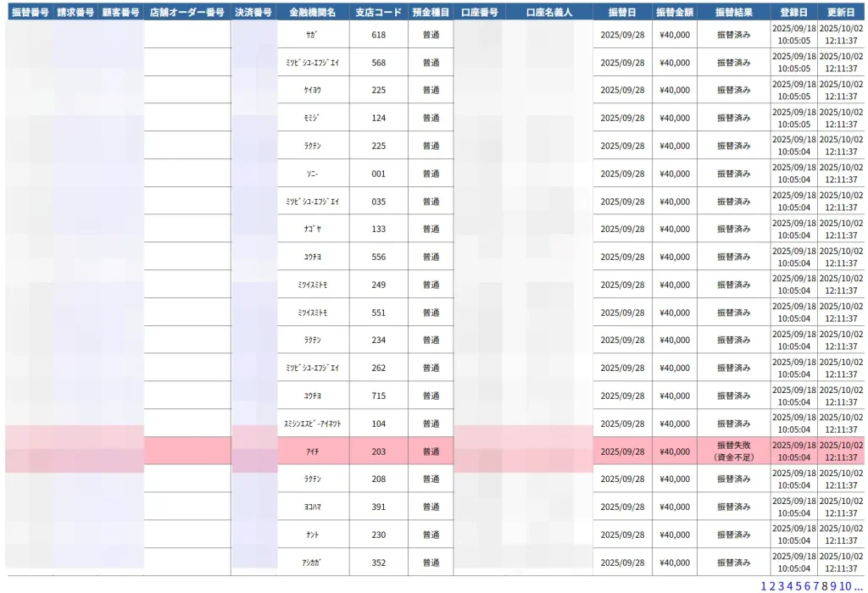Click the branch code 618 cell
This screenshot has height=593, width=868.
[378, 35]
